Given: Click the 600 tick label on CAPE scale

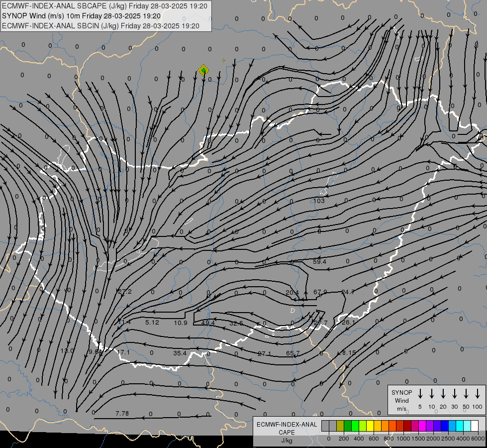Looking at the screenshot, I should 374,439.
